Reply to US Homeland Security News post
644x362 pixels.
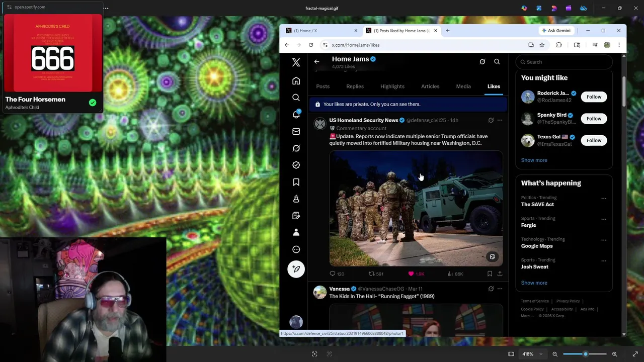click(337, 274)
